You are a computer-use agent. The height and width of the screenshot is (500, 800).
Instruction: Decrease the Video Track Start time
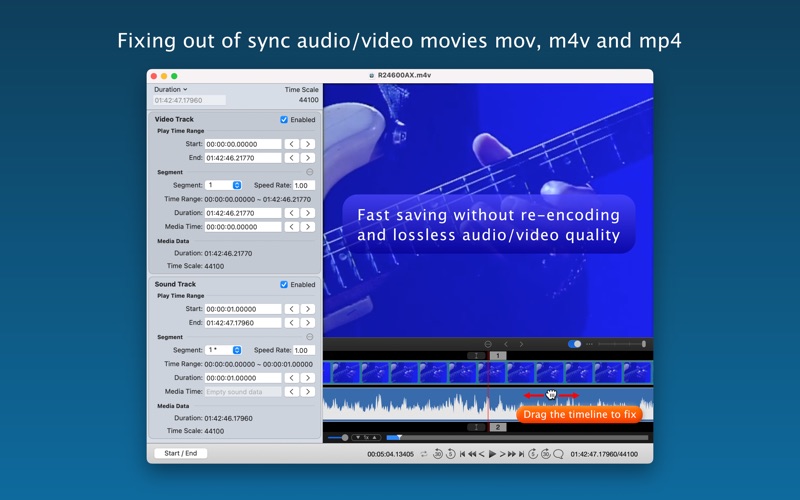[x=291, y=144]
